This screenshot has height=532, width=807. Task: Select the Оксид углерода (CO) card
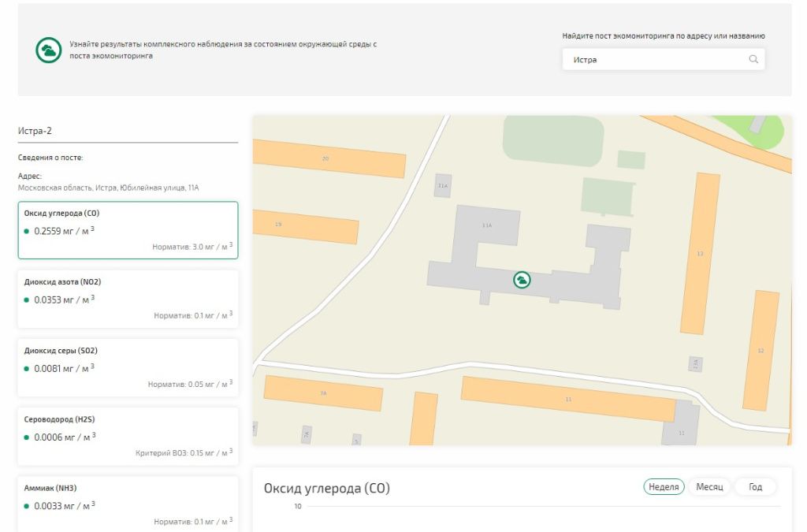128,230
